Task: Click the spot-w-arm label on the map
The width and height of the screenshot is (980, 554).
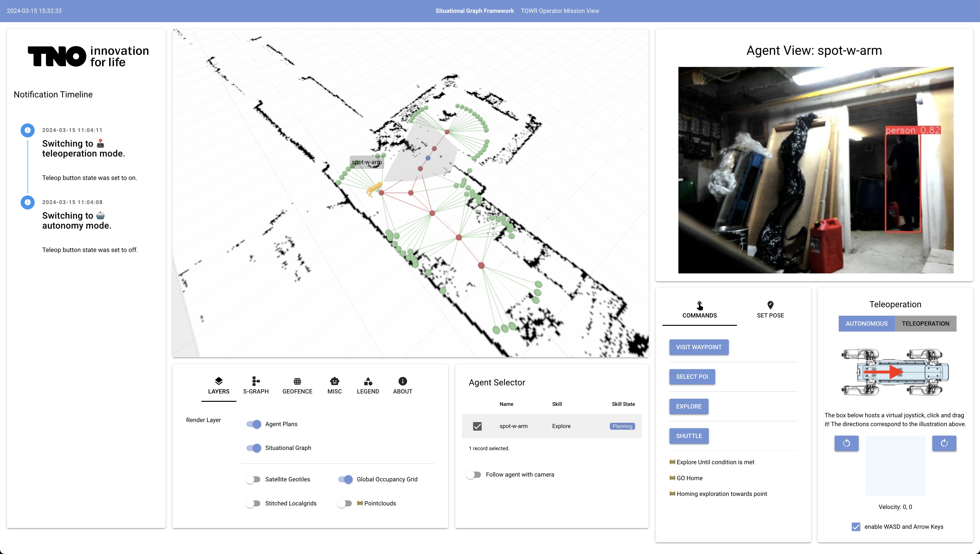Action: [366, 162]
